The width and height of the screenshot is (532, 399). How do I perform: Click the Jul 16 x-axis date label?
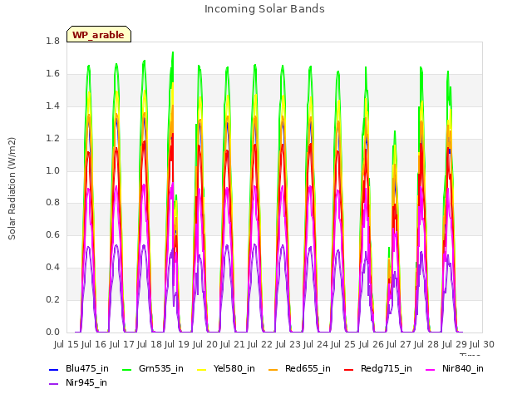click(x=94, y=345)
